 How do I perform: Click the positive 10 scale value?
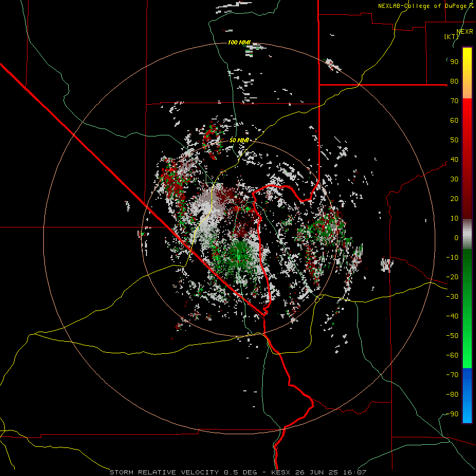pyautogui.click(x=454, y=218)
